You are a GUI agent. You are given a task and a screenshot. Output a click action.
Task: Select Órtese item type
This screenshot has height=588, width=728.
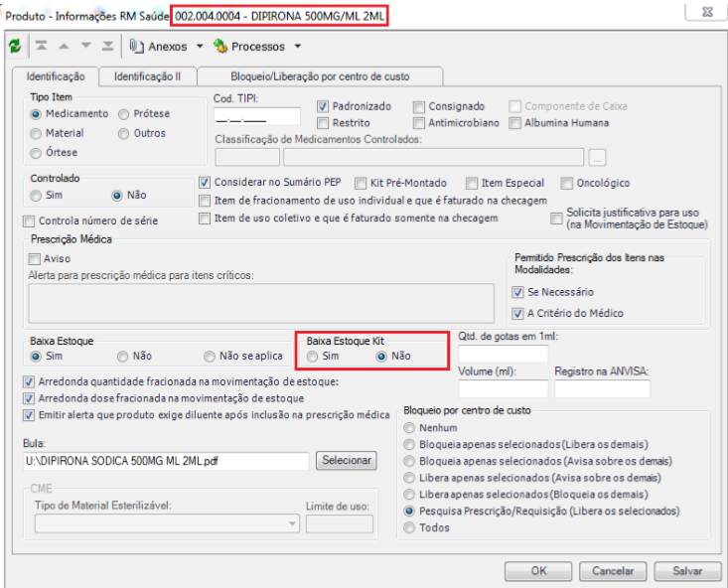(36, 153)
